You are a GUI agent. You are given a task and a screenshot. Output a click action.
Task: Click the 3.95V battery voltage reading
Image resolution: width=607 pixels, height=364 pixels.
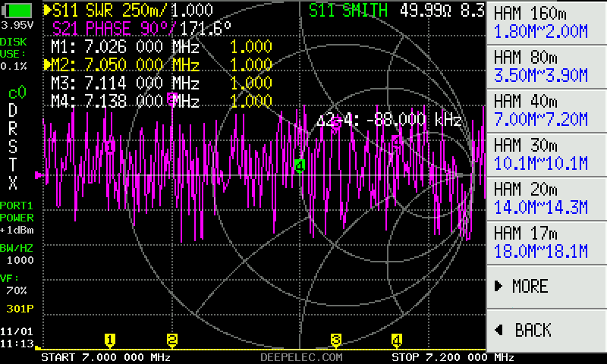click(x=17, y=26)
